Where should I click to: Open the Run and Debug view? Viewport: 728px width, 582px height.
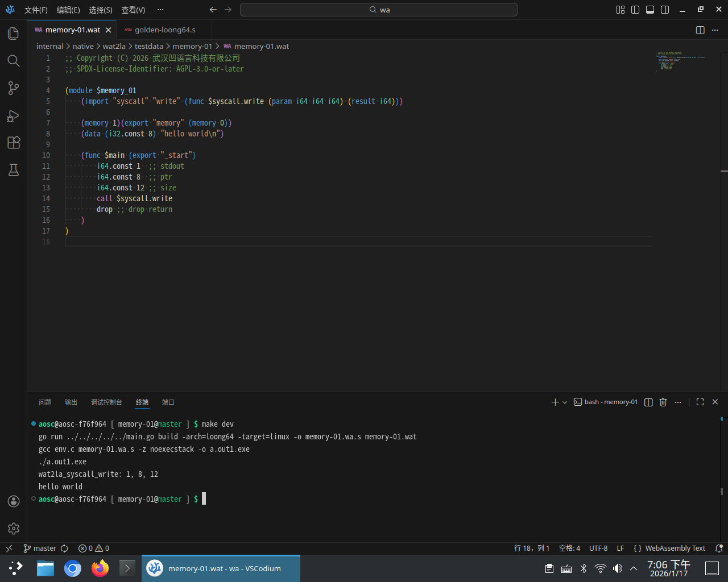click(x=14, y=116)
